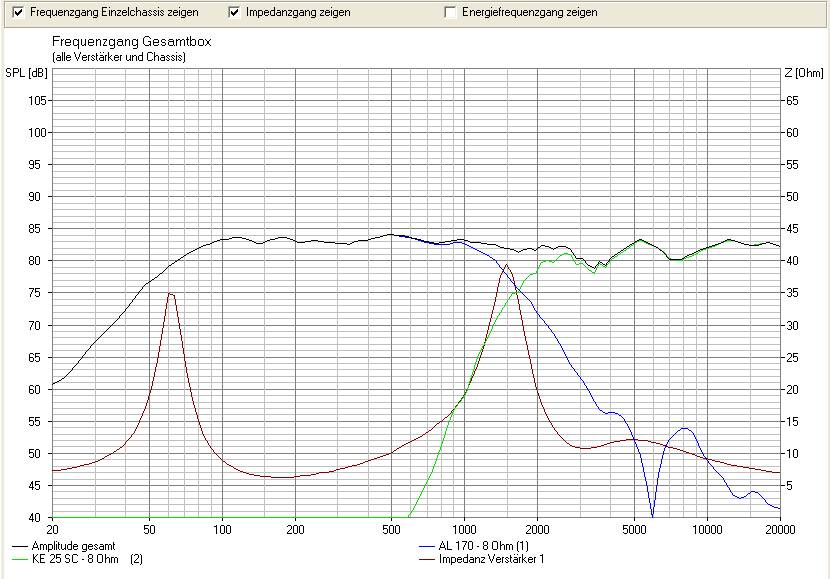Click the 105 value on SPL axis
This screenshot has width=830, height=579.
click(37, 101)
